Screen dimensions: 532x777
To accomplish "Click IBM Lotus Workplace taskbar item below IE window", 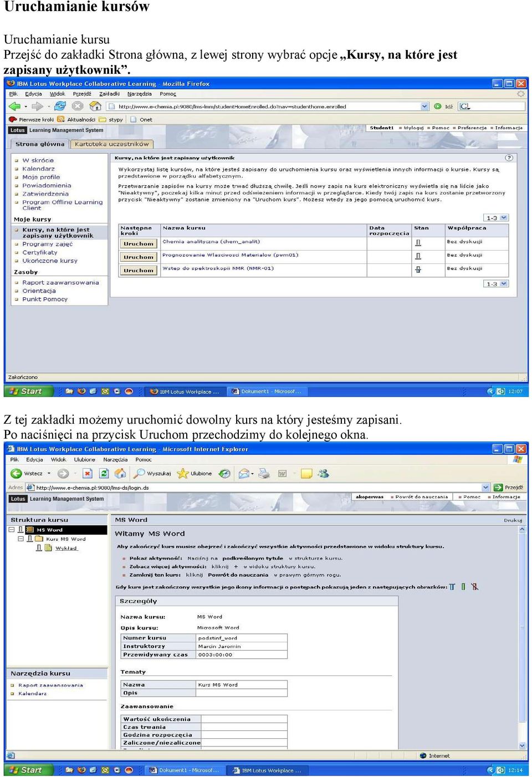I will point(267,770).
